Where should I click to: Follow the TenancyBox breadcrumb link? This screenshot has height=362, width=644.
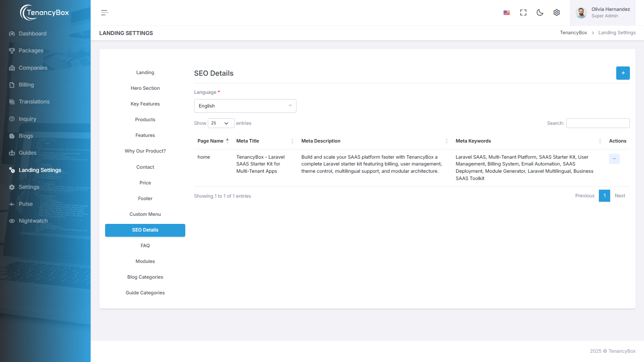[x=574, y=33]
